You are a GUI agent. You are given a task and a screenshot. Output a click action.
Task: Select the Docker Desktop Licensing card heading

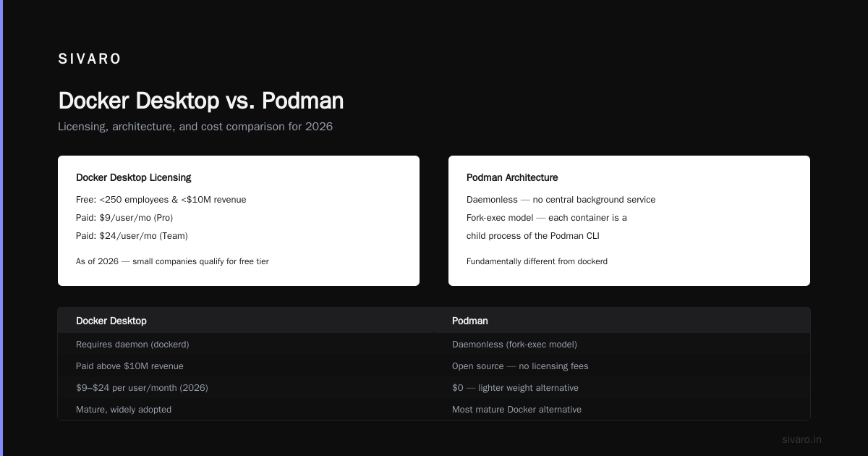(134, 177)
